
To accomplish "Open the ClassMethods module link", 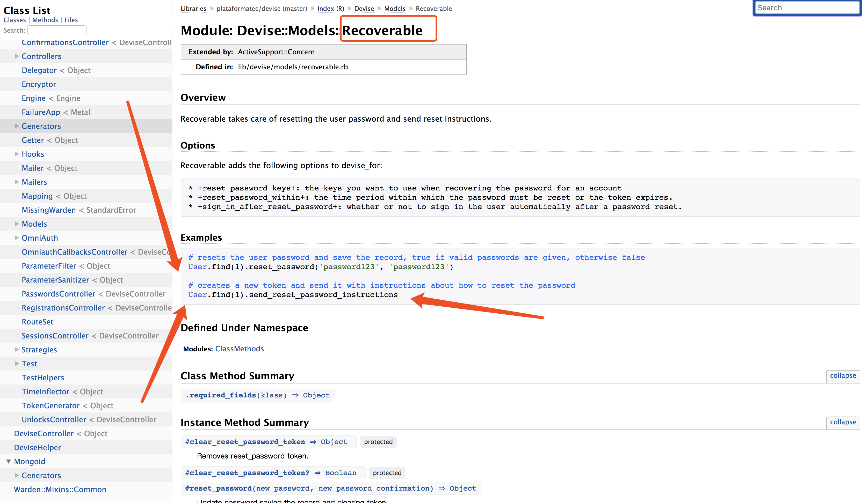I will point(239,349).
